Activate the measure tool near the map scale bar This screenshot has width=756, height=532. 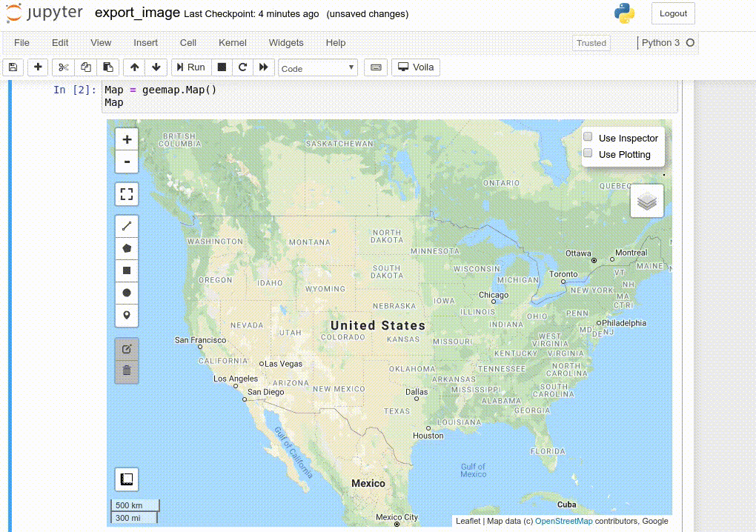(x=126, y=479)
